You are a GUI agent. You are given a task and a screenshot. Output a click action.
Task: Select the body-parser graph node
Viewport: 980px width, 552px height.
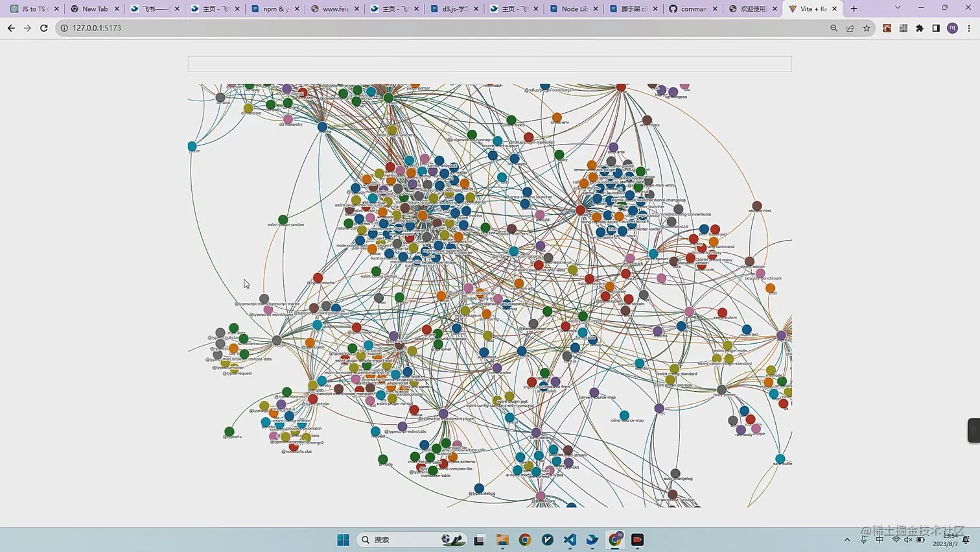coord(721,390)
